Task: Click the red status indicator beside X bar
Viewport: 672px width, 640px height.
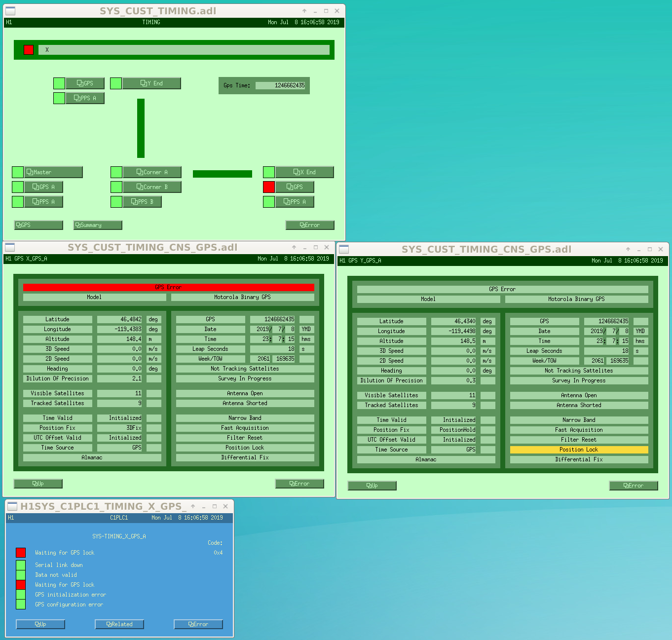Action: pos(29,50)
